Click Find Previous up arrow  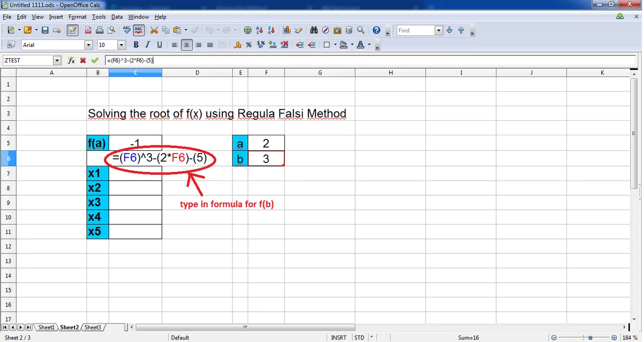click(461, 30)
